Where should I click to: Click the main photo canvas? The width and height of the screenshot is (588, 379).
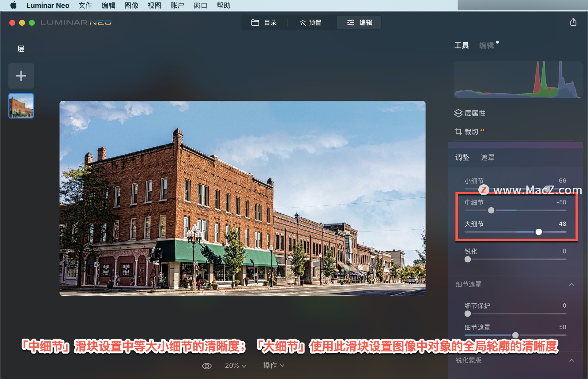(242, 198)
